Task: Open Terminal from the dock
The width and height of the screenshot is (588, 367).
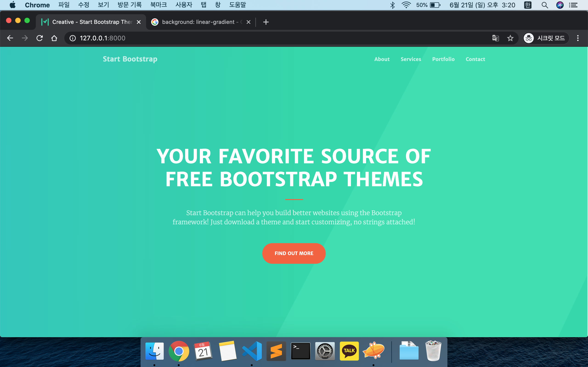Action: click(x=301, y=351)
